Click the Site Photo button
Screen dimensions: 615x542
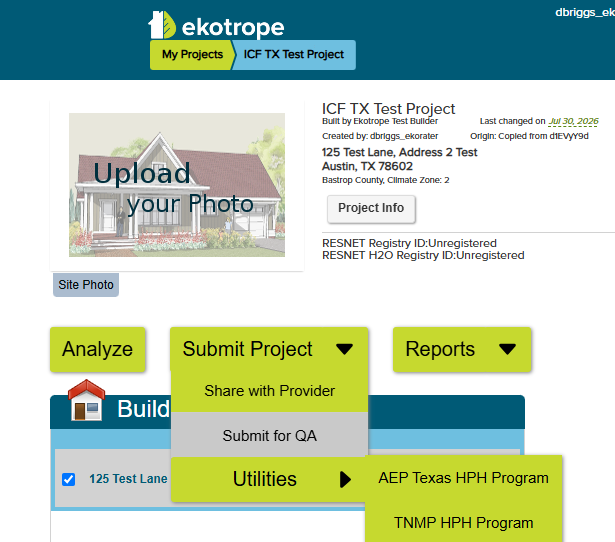click(86, 285)
